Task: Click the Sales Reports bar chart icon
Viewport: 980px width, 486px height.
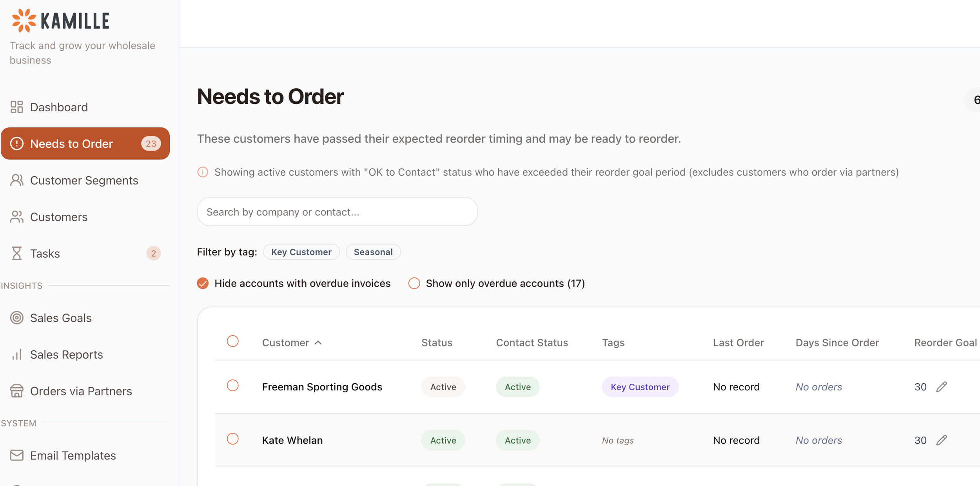Action: tap(16, 354)
